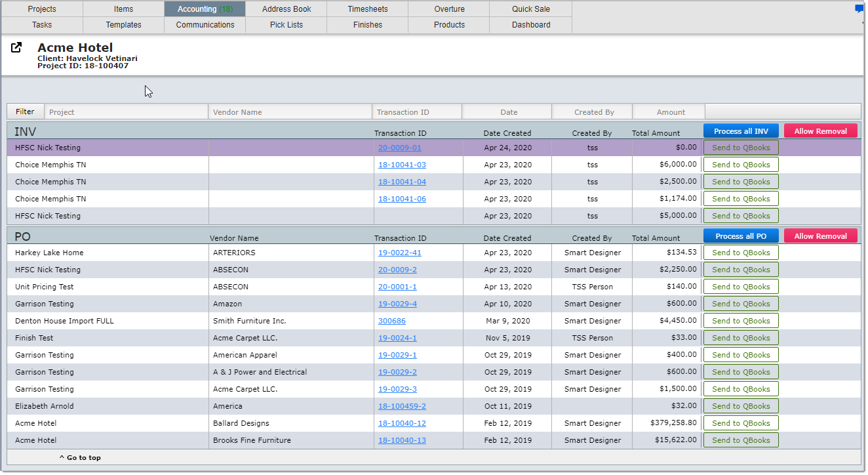This screenshot has height=475, width=868.
Task: Click the Date filter field
Action: click(507, 112)
